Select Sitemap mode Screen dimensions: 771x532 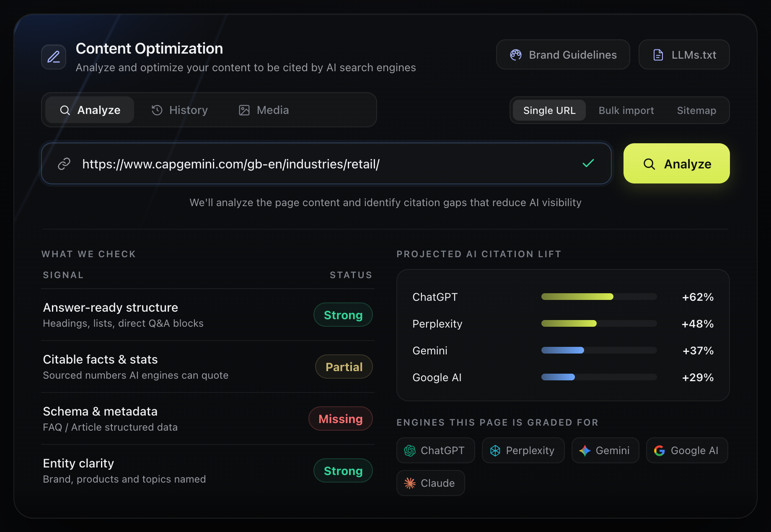tap(696, 110)
